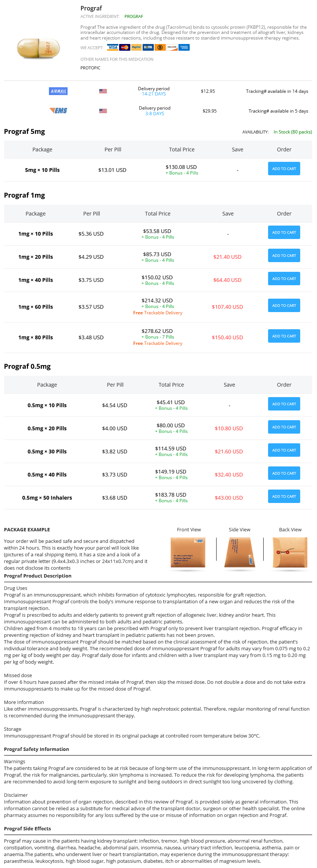Add 0.5mg × 50 Inhalers to cart

(x=284, y=496)
